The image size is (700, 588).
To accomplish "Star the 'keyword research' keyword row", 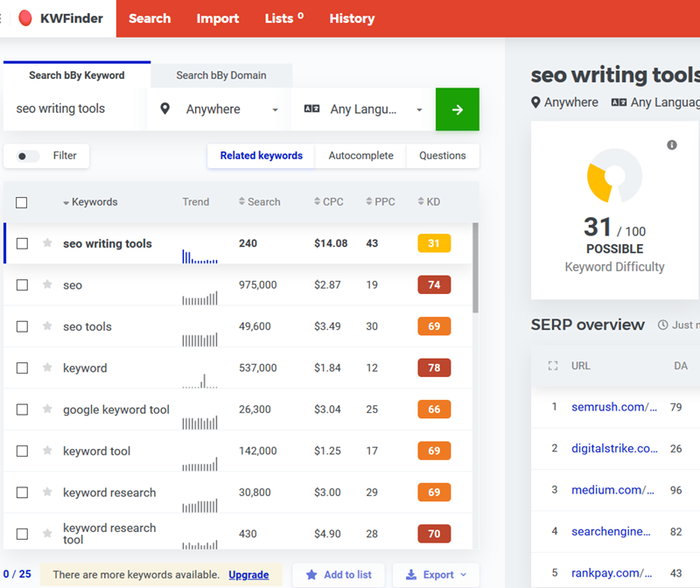I will (x=47, y=493).
